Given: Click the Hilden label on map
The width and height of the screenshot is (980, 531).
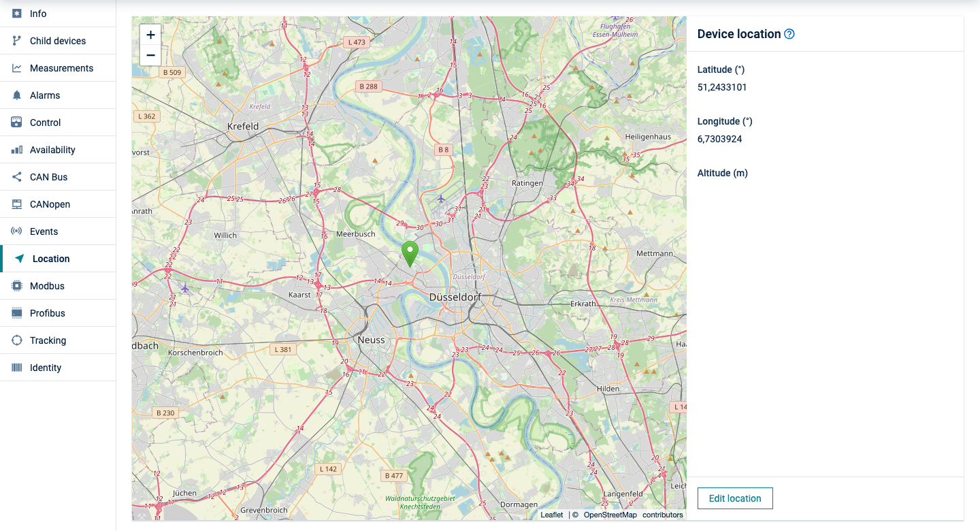Looking at the screenshot, I should click(608, 389).
